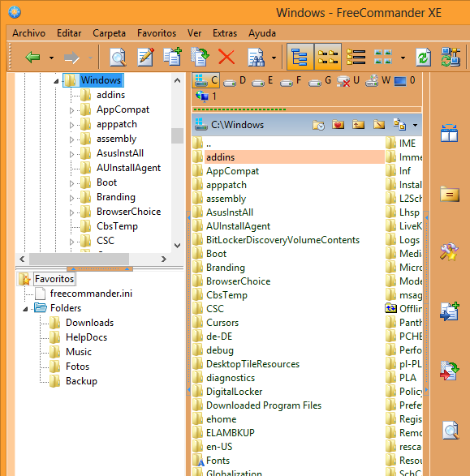
Task: Open the file viewer magnifier icon
Action: point(118,57)
